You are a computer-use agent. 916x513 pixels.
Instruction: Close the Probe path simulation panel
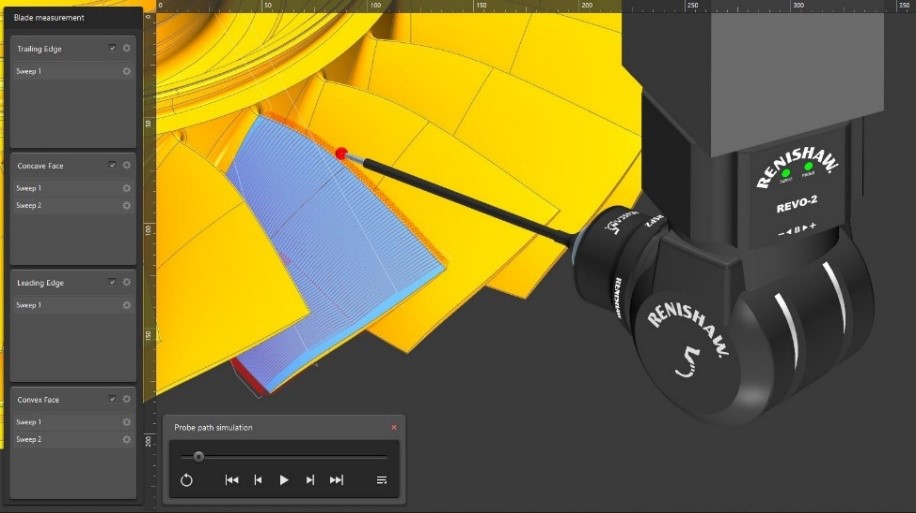coord(394,427)
